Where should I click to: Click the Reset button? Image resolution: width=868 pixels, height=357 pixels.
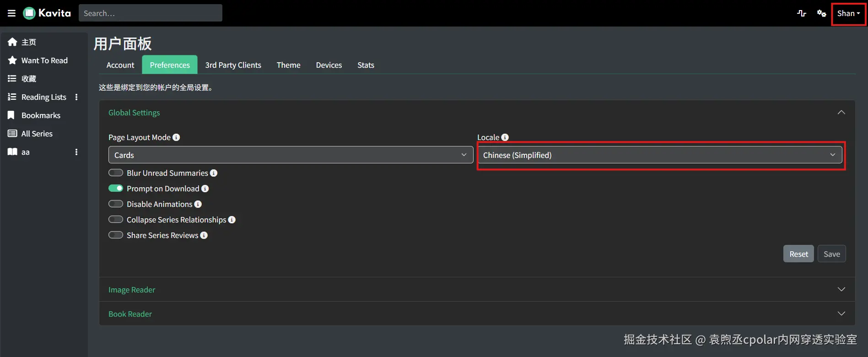tap(798, 254)
